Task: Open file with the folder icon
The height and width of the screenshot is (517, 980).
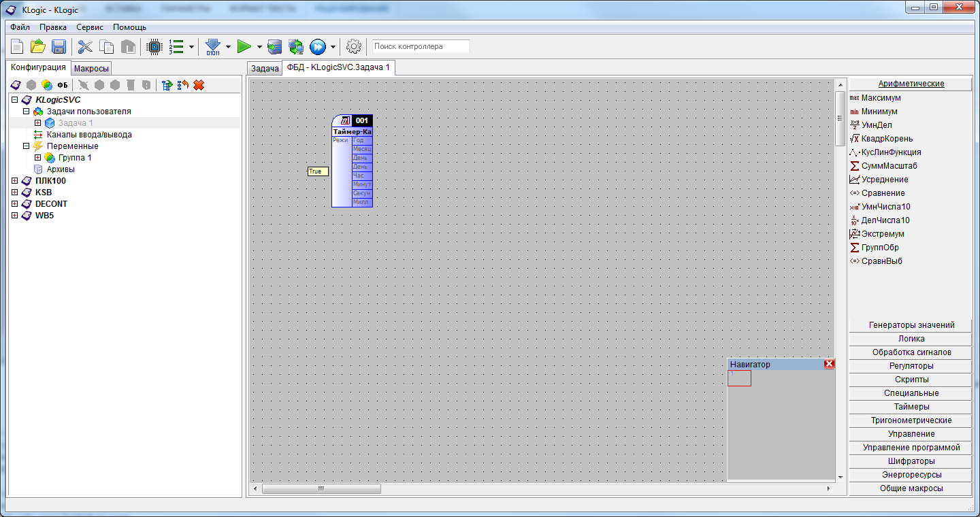Action: click(38, 47)
